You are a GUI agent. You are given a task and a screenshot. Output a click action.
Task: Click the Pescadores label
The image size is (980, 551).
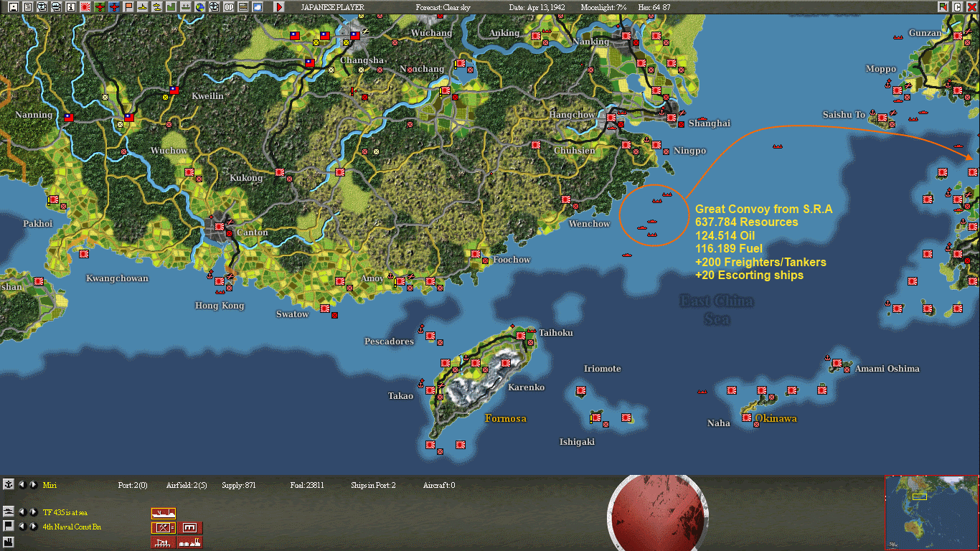tap(389, 342)
